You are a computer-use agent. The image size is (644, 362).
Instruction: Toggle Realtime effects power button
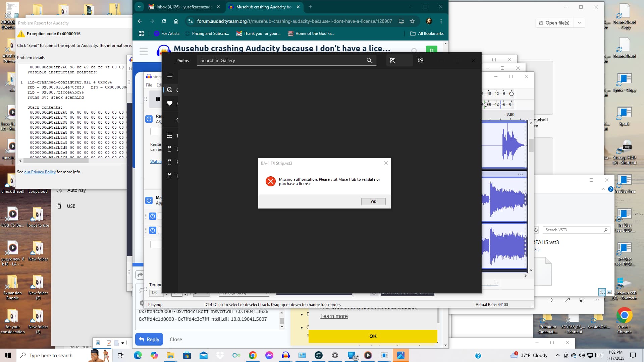point(149,119)
